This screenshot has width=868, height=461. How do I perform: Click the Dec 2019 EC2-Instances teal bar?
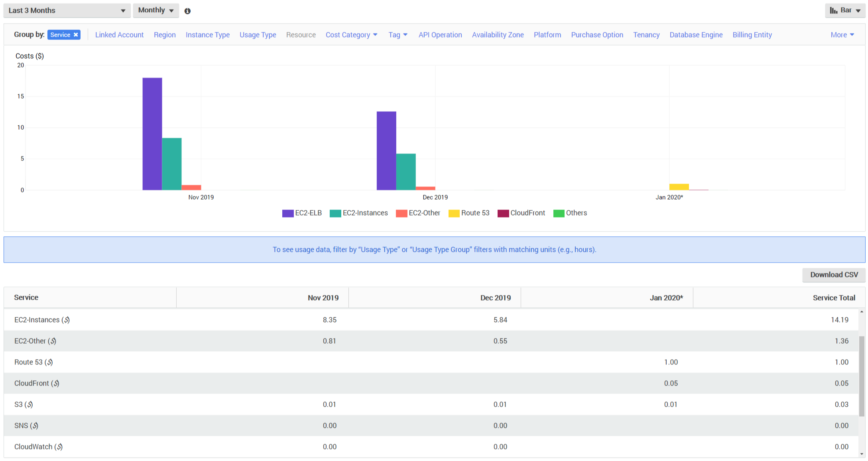tap(406, 172)
